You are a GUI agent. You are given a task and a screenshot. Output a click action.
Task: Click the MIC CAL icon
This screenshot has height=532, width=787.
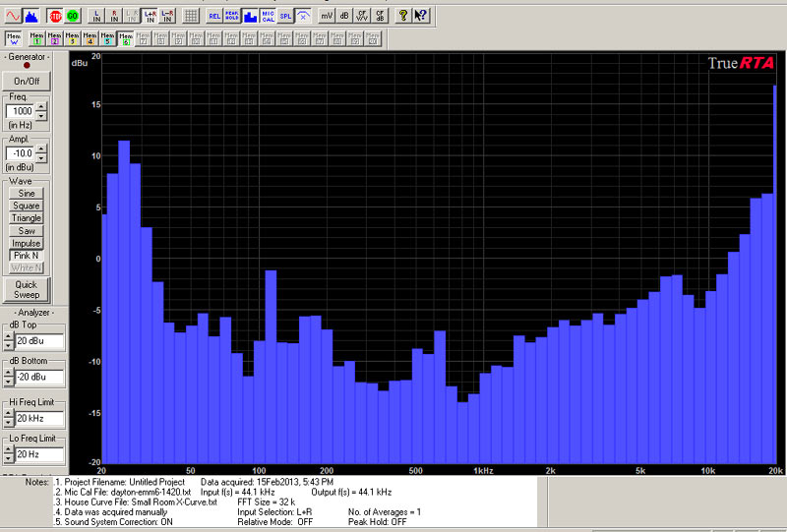click(x=267, y=16)
